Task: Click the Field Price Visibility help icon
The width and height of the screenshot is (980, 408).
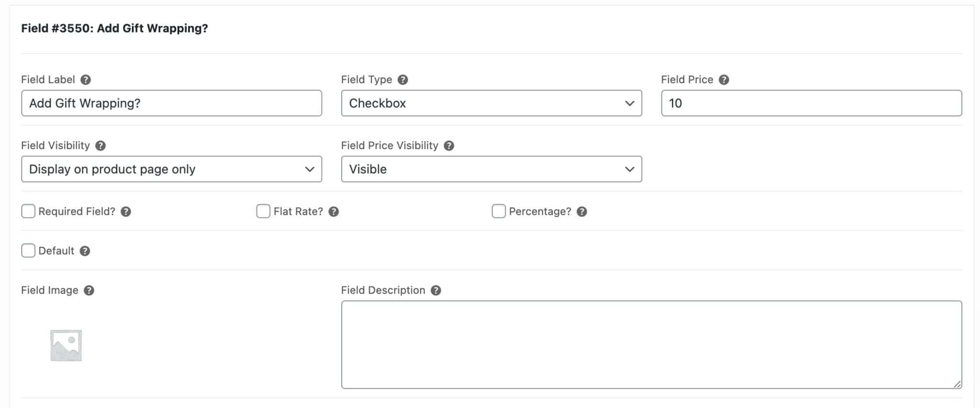Action: pyautogui.click(x=449, y=146)
